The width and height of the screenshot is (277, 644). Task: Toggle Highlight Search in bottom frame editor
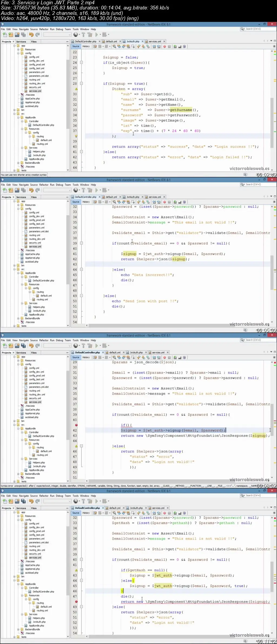(128, 513)
